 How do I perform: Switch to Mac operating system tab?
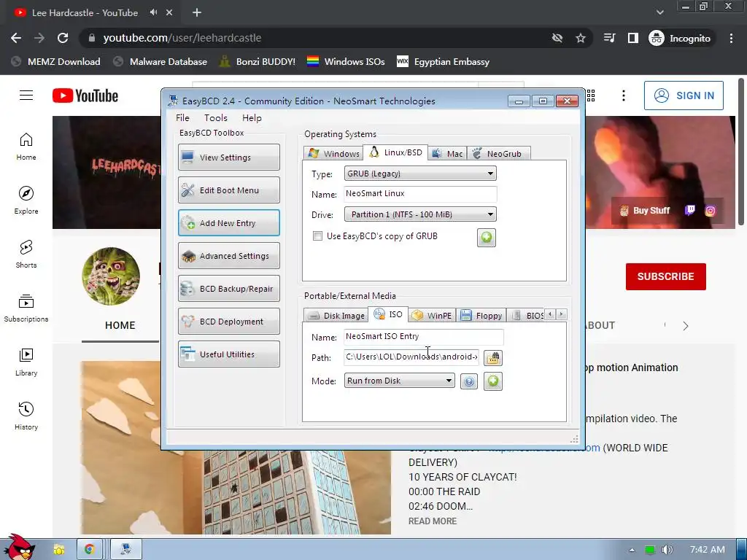447,153
